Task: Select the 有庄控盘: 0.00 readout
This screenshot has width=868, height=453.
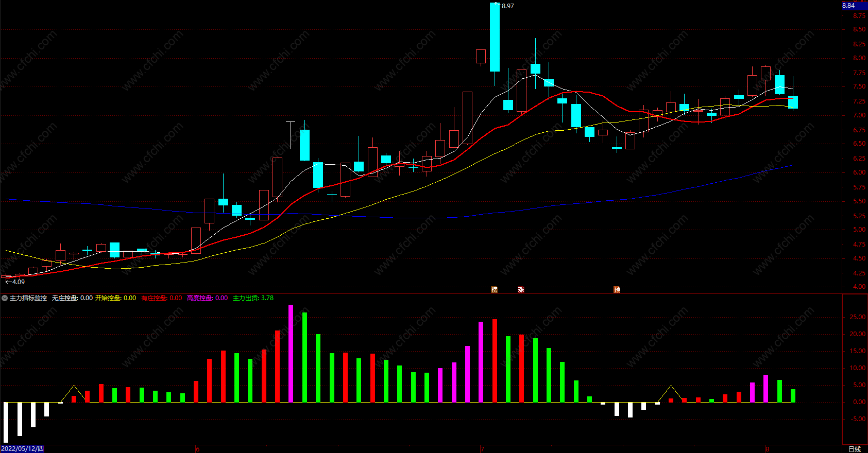Action: [x=161, y=298]
